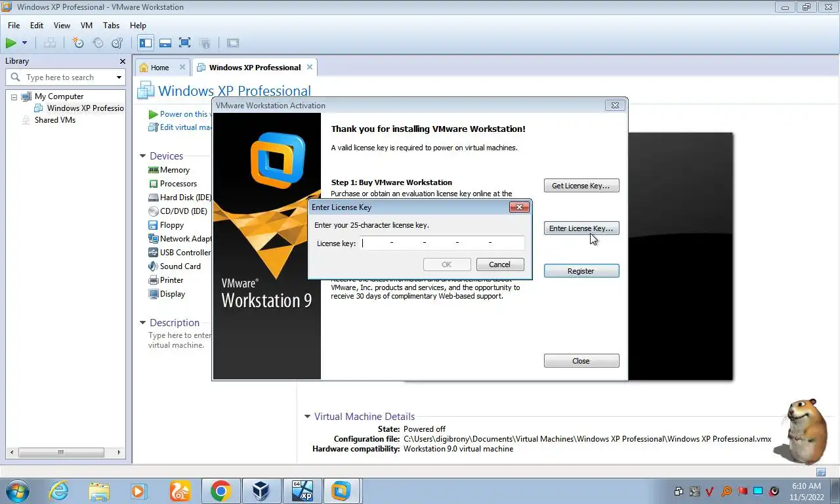Select Windows XP Professional in Library tree
This screenshot has width=840, height=504.
coord(85,108)
